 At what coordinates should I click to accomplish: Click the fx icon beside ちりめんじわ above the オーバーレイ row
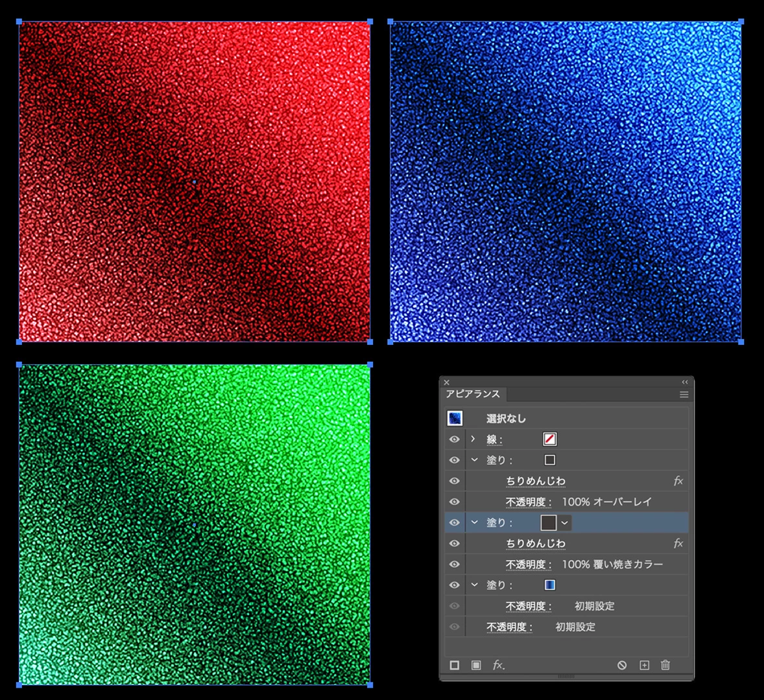[x=678, y=481]
